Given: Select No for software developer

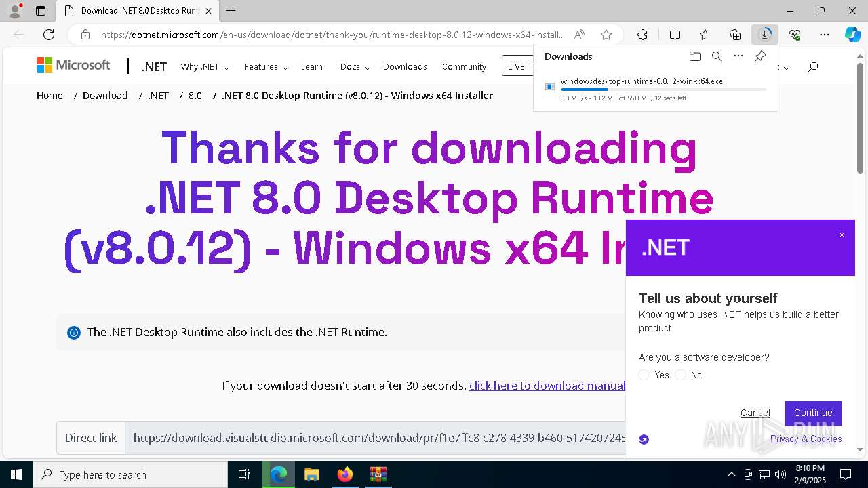Looking at the screenshot, I should tap(681, 375).
